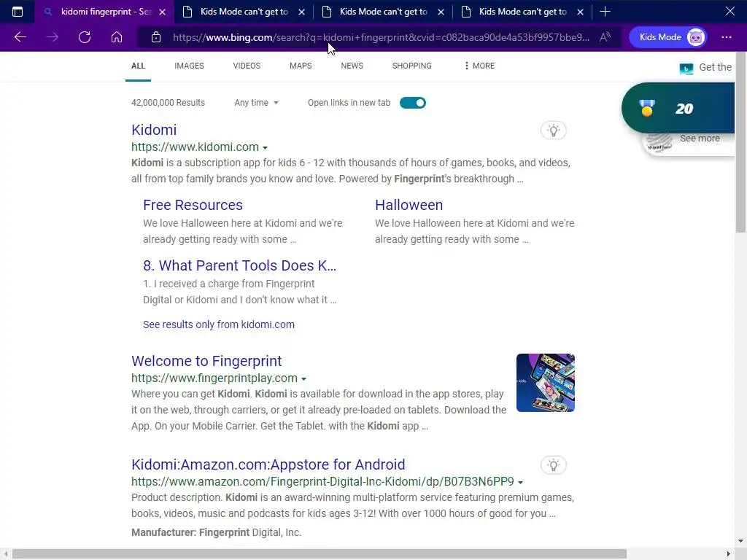The image size is (747, 560).
Task: Click the 42,000,000 Results count text
Action: 169,103
